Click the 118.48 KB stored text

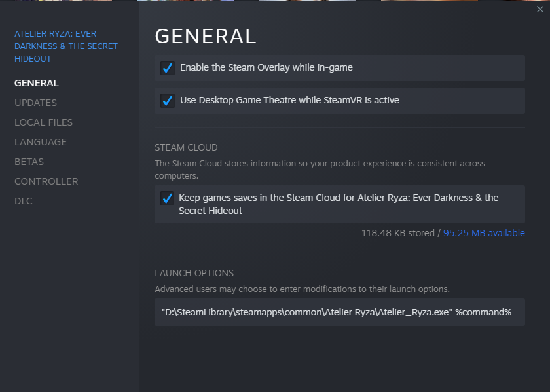pos(398,233)
